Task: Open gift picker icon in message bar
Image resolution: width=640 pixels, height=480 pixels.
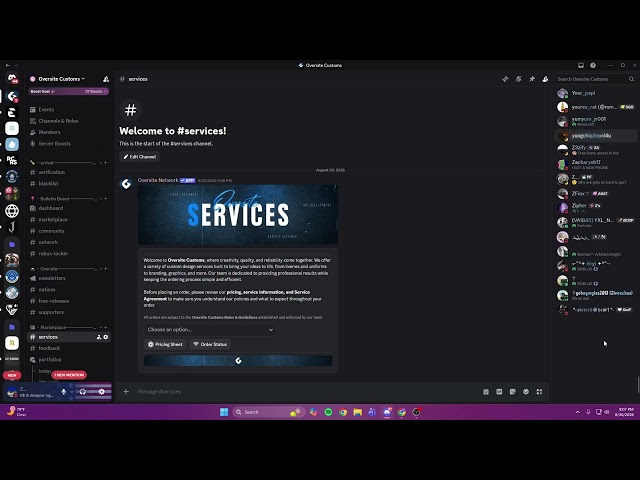Action: click(x=486, y=392)
